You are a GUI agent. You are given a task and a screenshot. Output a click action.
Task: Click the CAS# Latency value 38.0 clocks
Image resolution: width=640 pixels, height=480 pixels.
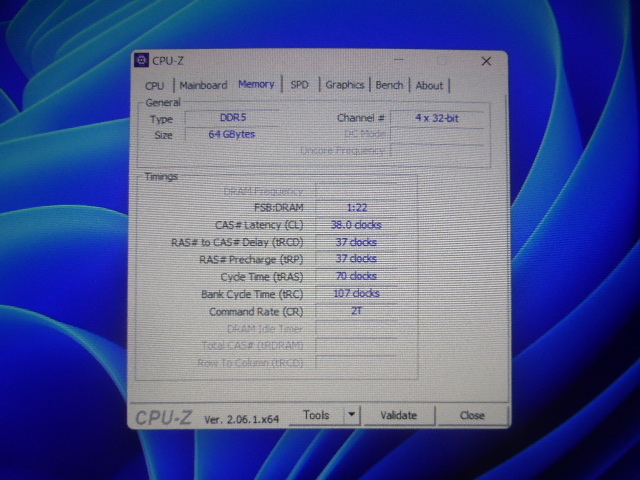click(357, 225)
